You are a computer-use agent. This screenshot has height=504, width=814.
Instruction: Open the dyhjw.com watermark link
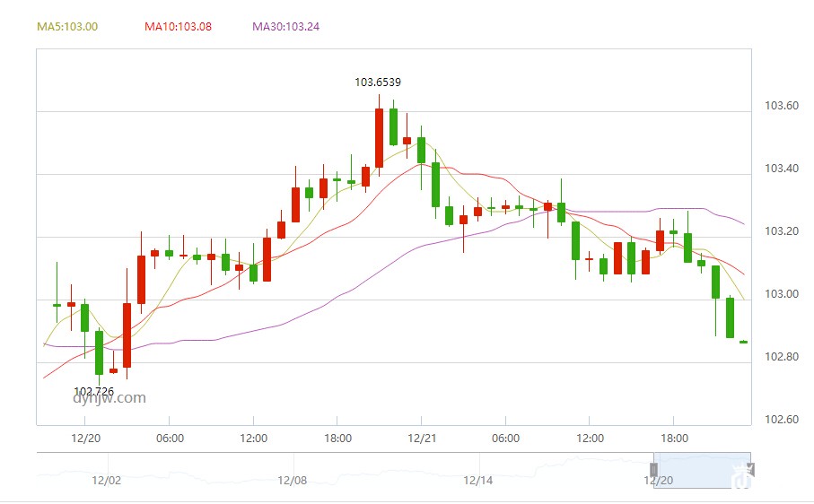coord(109,398)
